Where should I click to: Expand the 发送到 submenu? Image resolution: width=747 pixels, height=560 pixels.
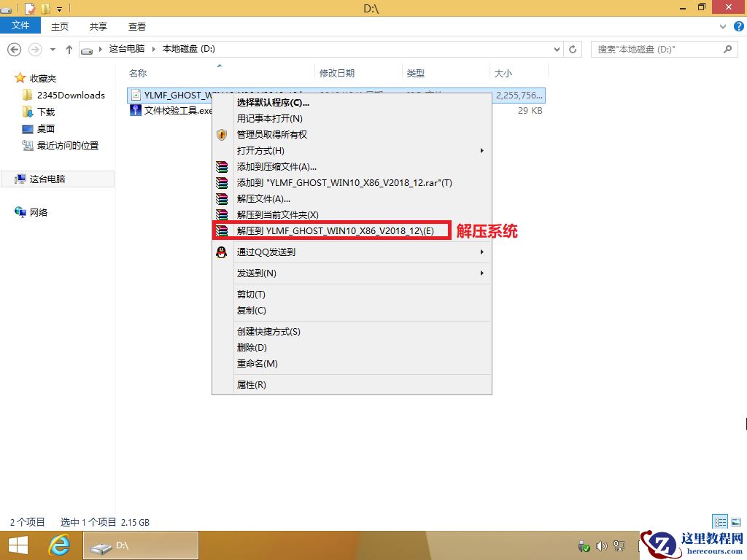[x=481, y=273]
